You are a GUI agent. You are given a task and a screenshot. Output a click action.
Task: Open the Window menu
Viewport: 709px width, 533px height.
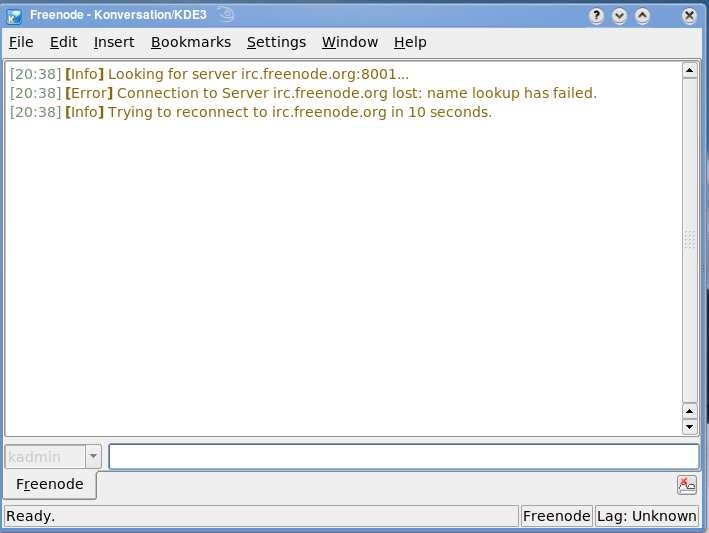[x=350, y=42]
